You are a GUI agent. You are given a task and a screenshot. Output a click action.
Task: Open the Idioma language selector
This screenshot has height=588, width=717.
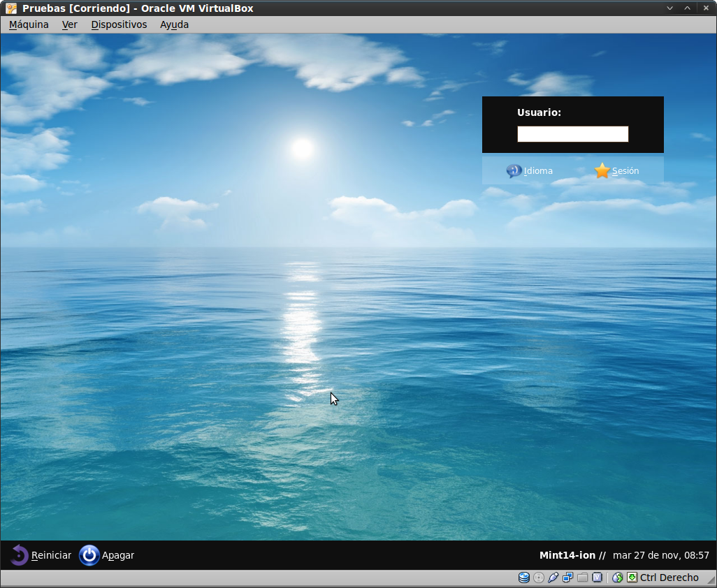[x=529, y=170]
